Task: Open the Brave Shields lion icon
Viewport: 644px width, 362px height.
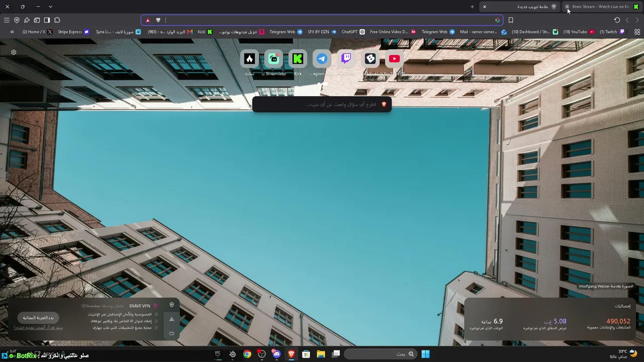Action: coord(158,20)
